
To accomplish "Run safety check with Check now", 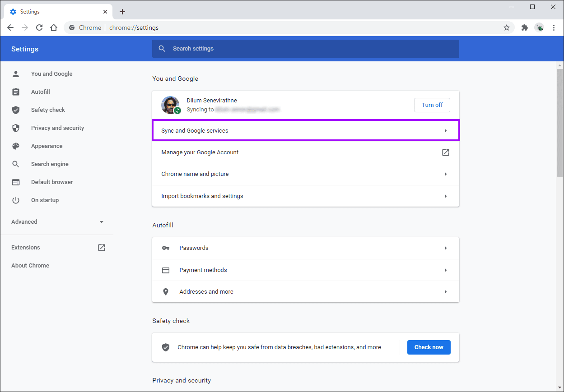I will point(429,347).
